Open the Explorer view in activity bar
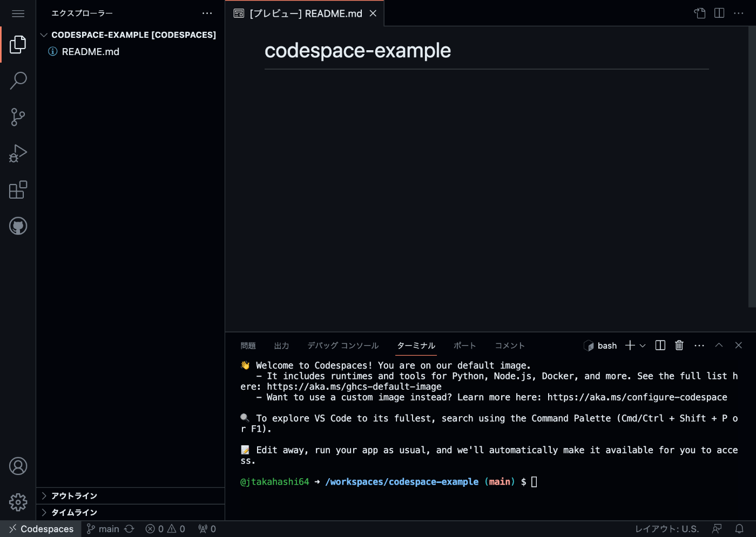The width and height of the screenshot is (756, 537). point(18,44)
